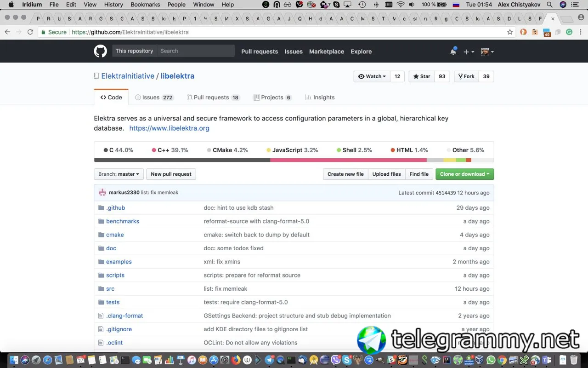Bookmark this page with the star icon
588x368 pixels.
click(510, 32)
